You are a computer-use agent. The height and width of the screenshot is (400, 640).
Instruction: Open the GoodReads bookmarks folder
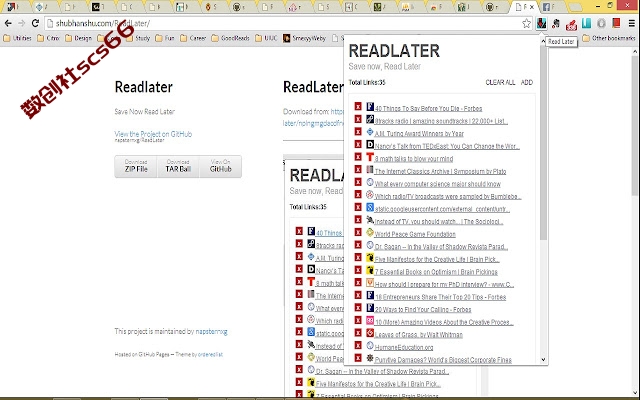pyautogui.click(x=231, y=38)
